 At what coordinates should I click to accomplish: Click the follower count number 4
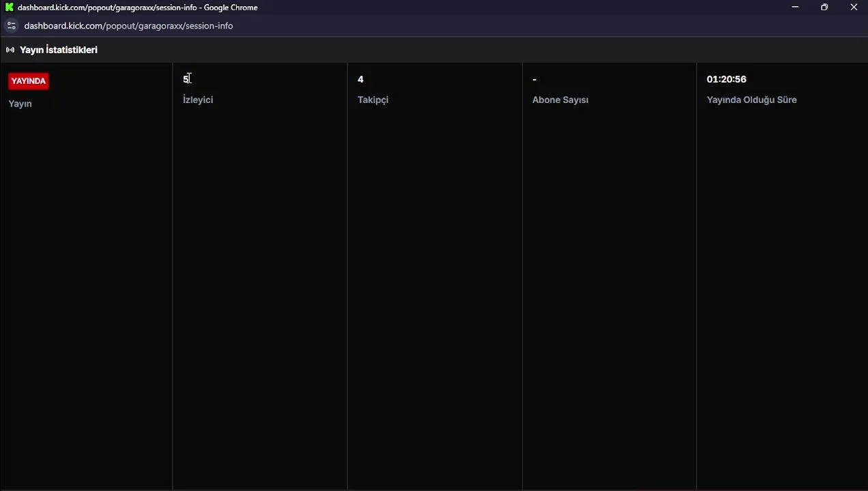[360, 79]
